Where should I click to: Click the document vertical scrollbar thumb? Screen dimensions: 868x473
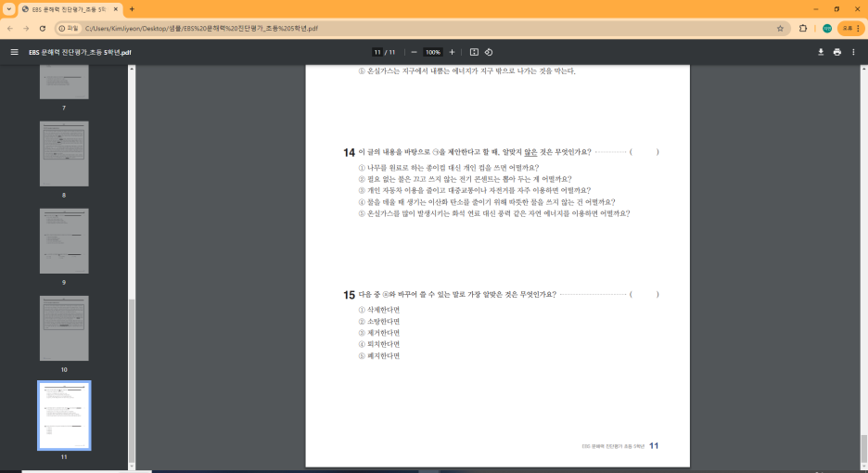point(863,451)
